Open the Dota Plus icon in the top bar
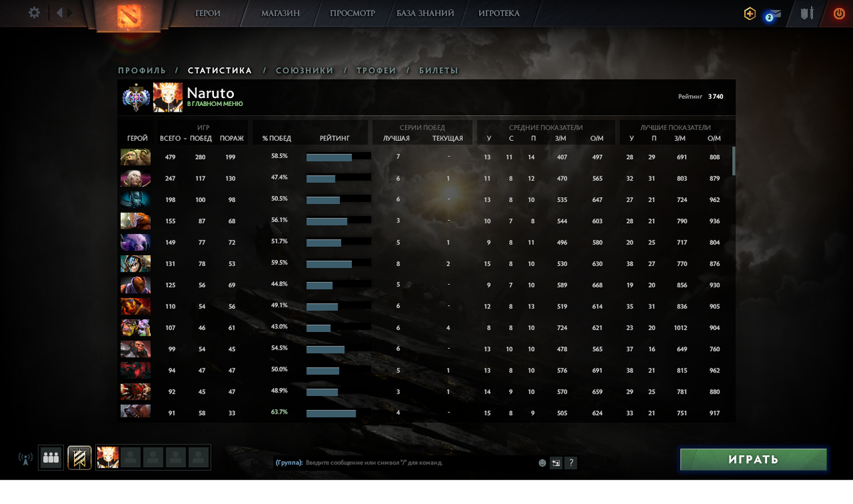The height and width of the screenshot is (504, 853). coord(749,13)
